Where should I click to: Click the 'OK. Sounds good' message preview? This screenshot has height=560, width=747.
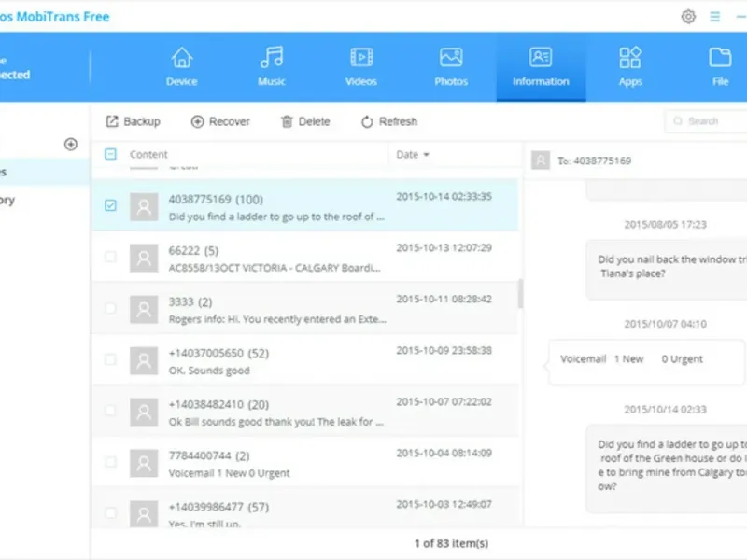tap(209, 371)
